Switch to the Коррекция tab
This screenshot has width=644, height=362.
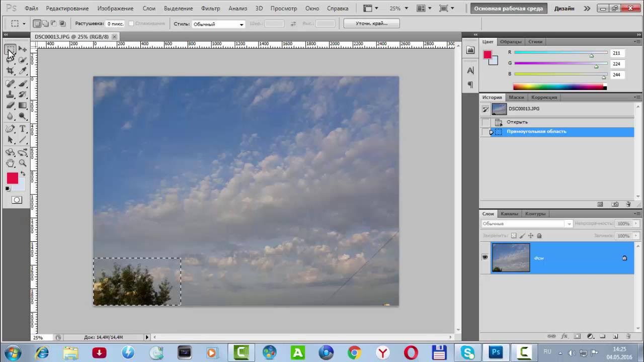tap(544, 98)
